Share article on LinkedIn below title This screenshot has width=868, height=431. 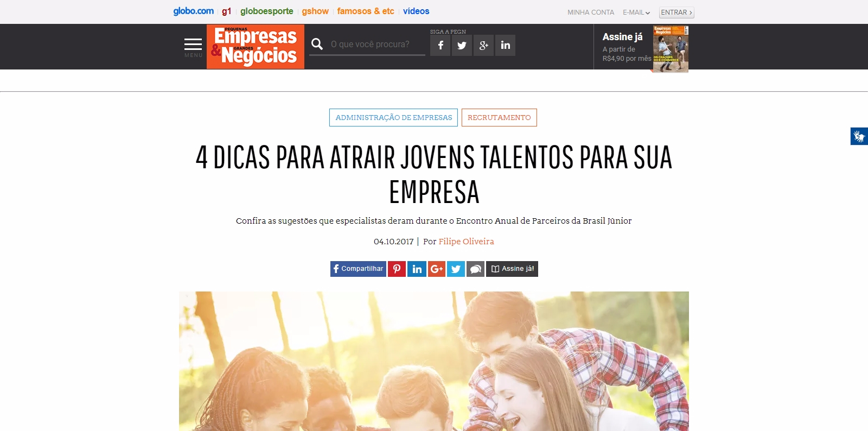tap(417, 269)
